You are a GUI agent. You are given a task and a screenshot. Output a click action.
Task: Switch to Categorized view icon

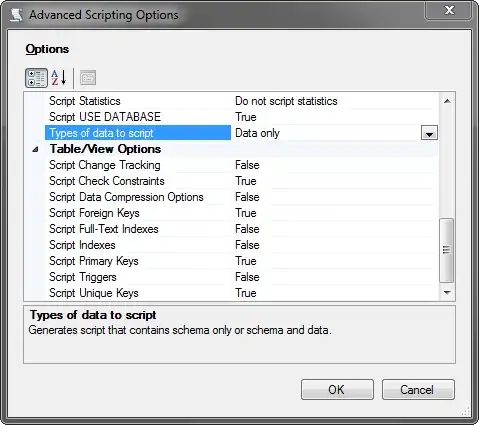pyautogui.click(x=36, y=78)
